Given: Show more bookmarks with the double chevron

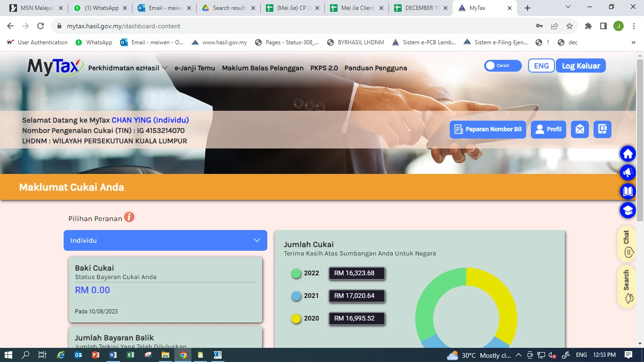Looking at the screenshot, I should 633,42.
